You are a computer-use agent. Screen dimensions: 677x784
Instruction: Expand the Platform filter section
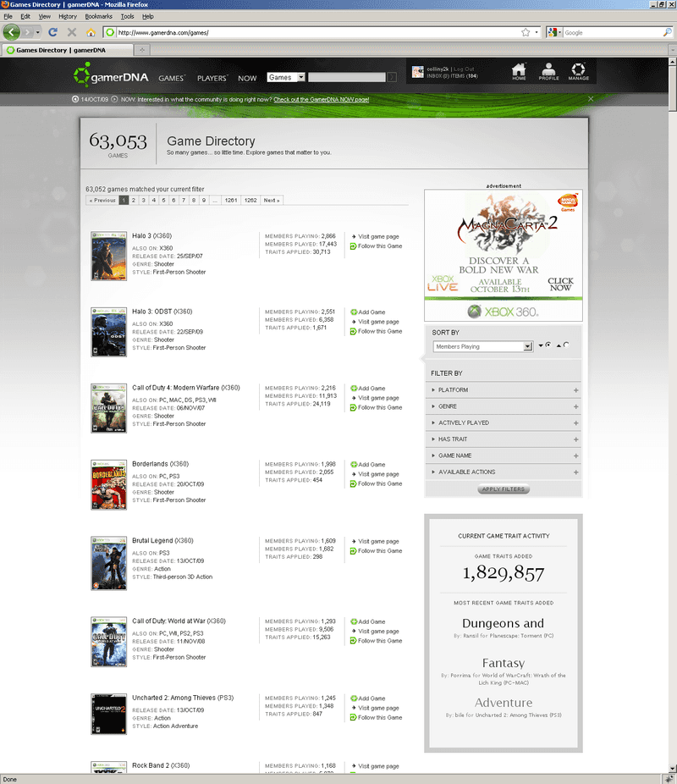575,390
